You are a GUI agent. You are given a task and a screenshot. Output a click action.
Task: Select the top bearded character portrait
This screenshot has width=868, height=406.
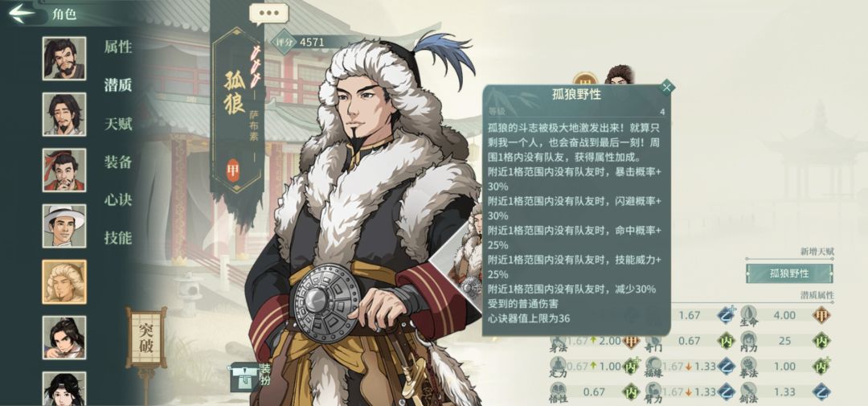coord(64,58)
